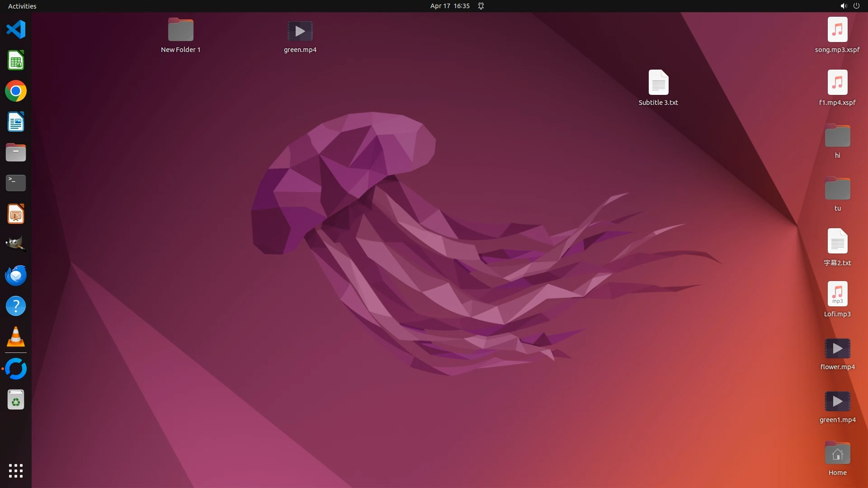Select green.mp4 video file
Screen dimensions: 868x488
300,32
